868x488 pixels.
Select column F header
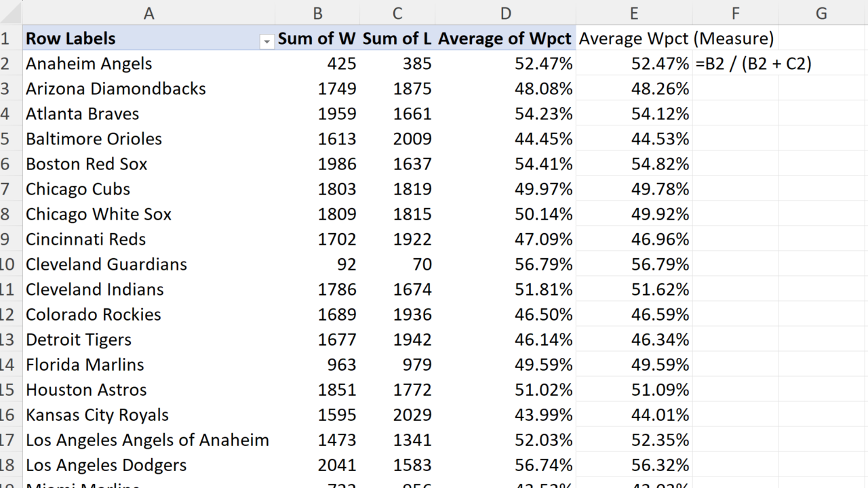click(735, 13)
